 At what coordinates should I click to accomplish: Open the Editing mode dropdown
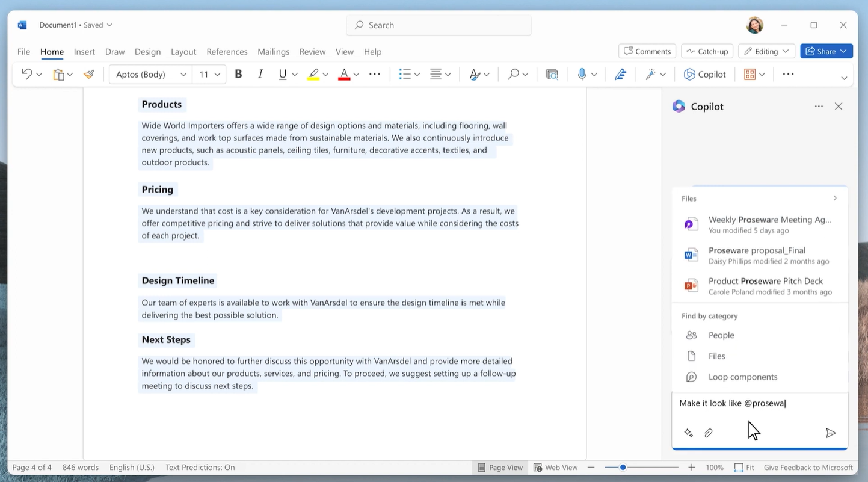[x=767, y=51]
